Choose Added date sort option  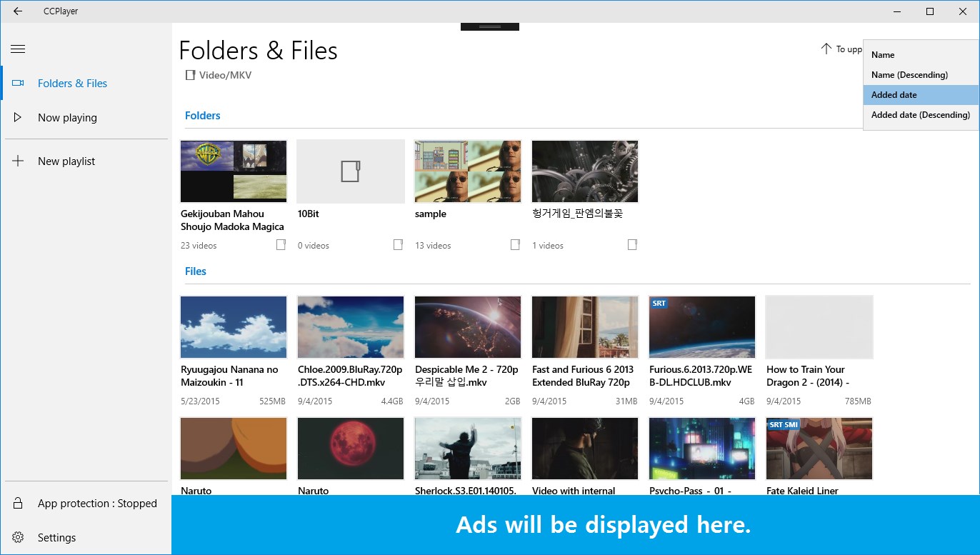(x=921, y=95)
